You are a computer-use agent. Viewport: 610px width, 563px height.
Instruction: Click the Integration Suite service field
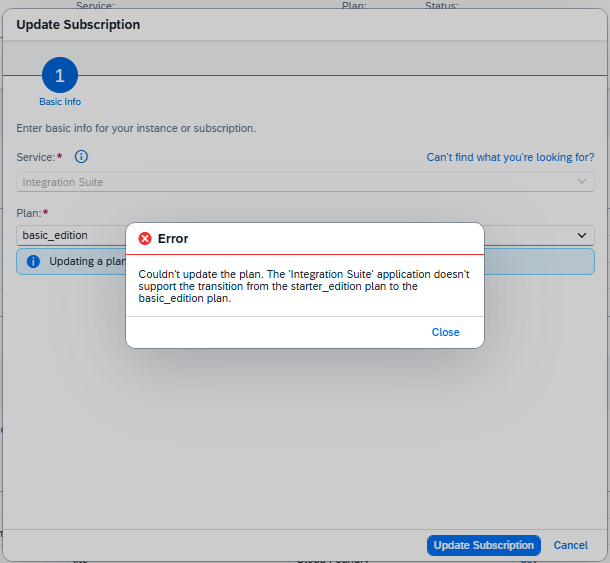(305, 182)
